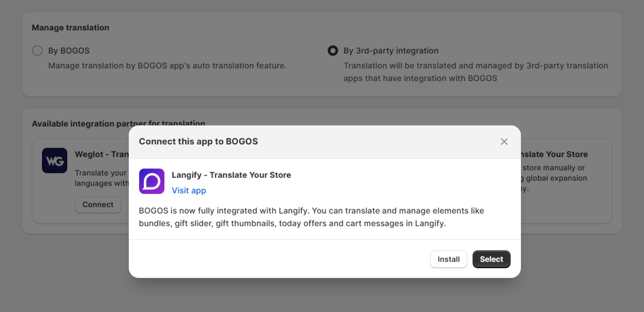Open the Visit app link
The image size is (644, 312).
[x=189, y=191]
